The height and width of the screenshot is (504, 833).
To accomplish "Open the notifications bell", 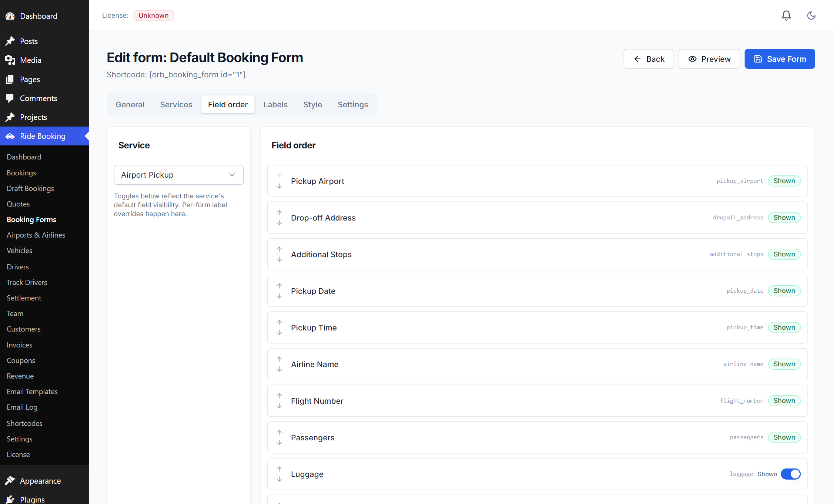I will click(x=786, y=16).
